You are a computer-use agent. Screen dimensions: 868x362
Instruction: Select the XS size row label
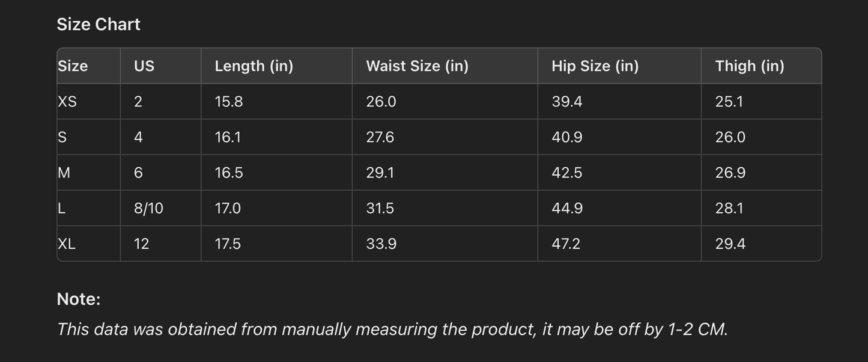(x=67, y=102)
